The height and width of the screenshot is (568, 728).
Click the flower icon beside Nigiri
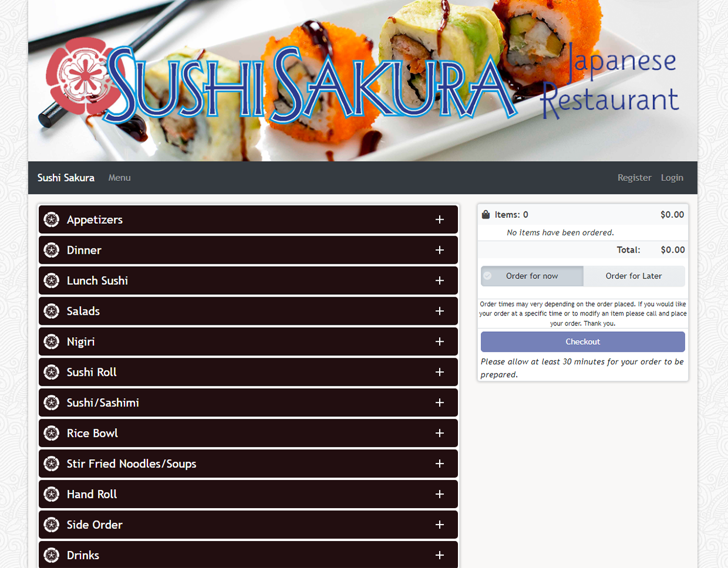click(52, 342)
